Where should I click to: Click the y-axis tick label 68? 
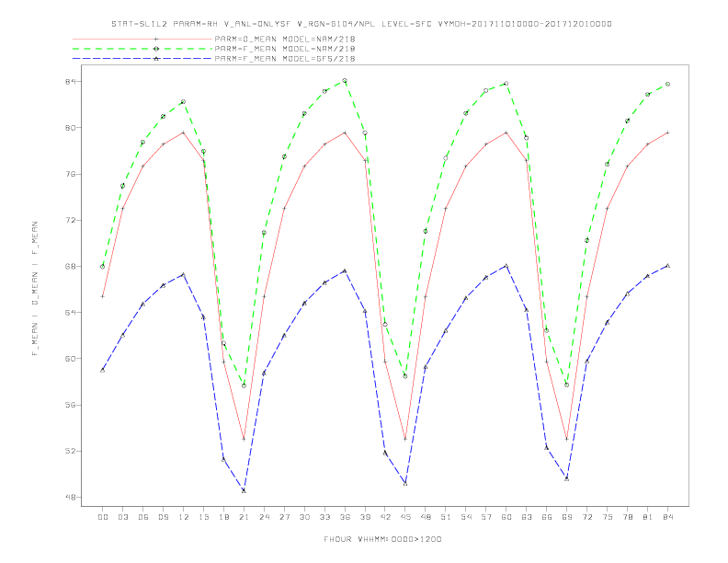(70, 267)
